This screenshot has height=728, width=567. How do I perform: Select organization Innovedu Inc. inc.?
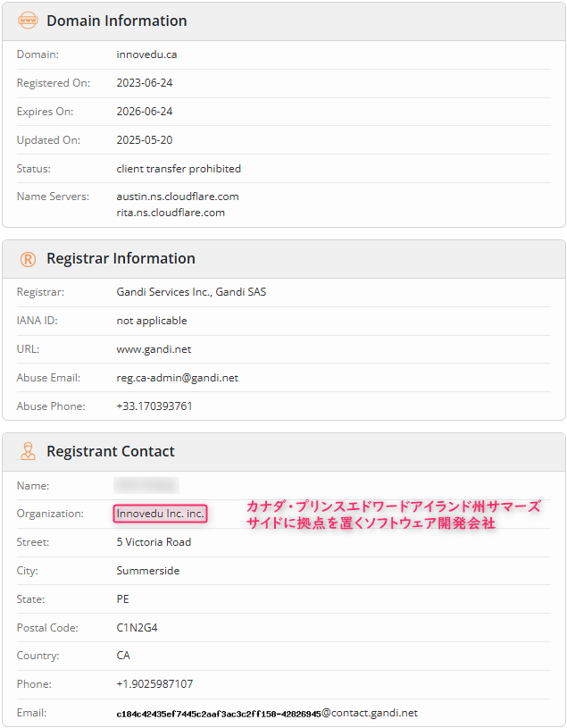[x=160, y=514]
